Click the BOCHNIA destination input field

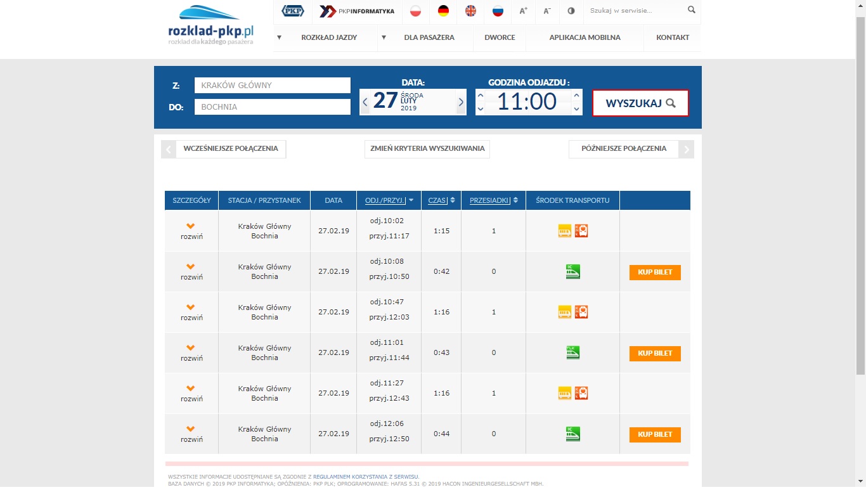point(272,107)
